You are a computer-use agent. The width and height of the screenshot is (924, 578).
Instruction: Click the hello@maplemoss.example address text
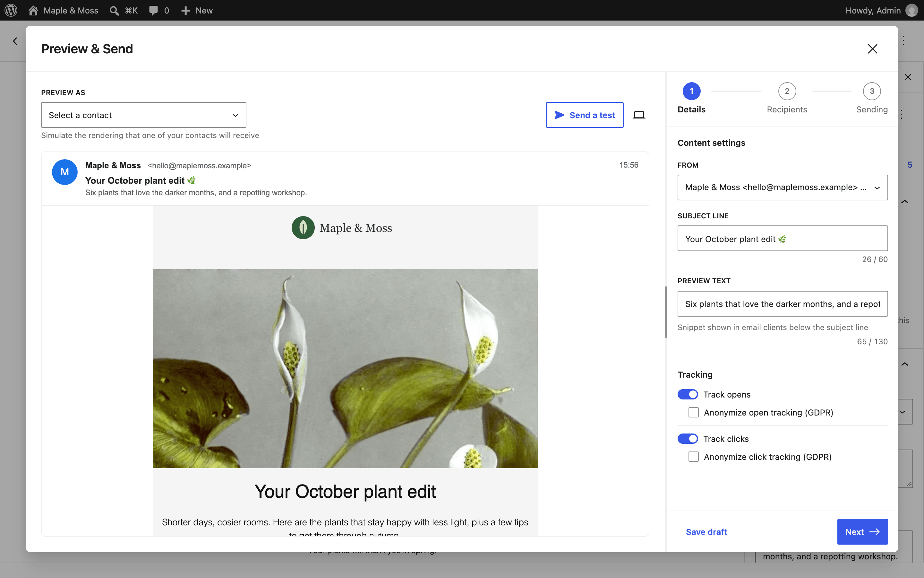[x=199, y=165]
